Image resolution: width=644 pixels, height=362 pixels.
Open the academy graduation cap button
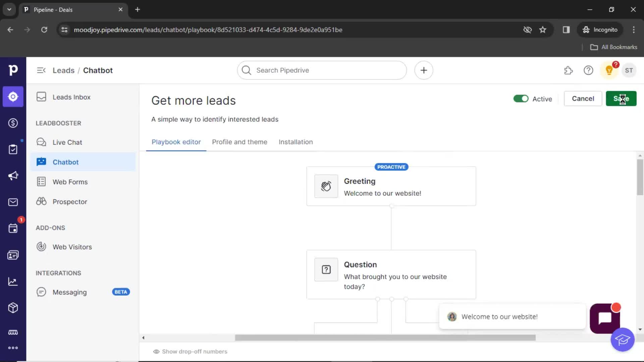(623, 340)
